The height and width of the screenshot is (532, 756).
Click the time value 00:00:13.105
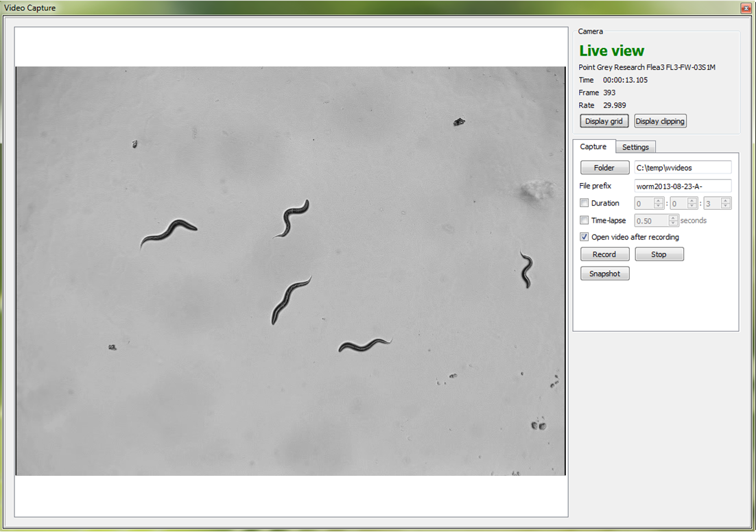click(x=626, y=80)
